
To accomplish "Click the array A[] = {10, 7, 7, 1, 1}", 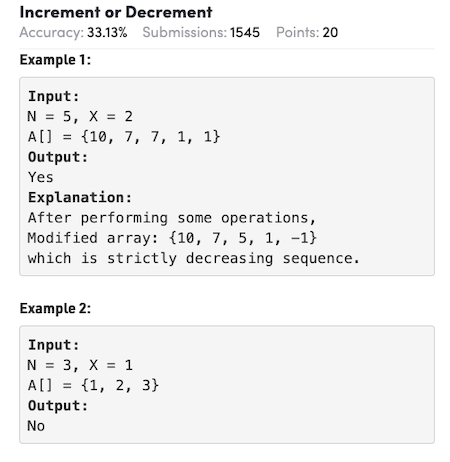I will pyautogui.click(x=124, y=137).
